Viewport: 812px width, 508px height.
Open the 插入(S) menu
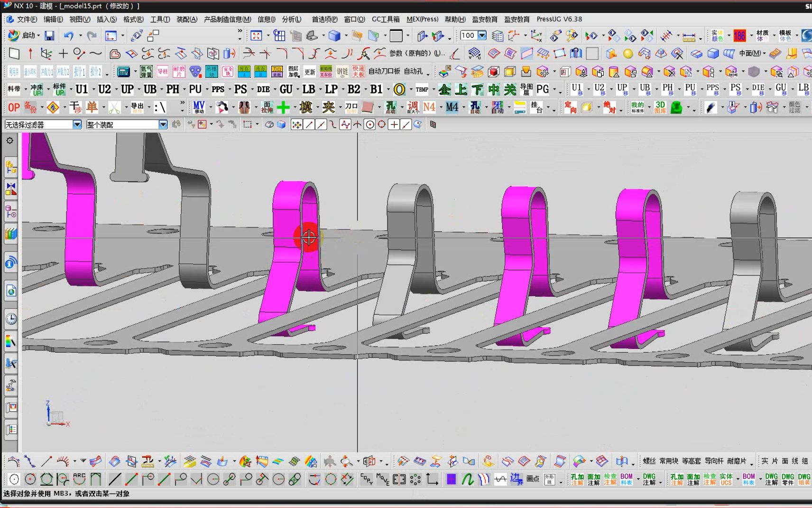(107, 19)
